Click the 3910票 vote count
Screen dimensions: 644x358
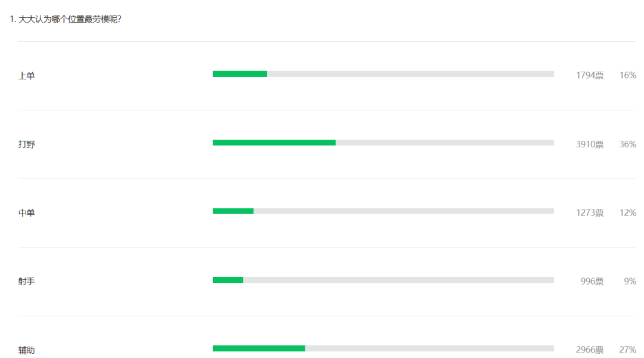pos(590,144)
